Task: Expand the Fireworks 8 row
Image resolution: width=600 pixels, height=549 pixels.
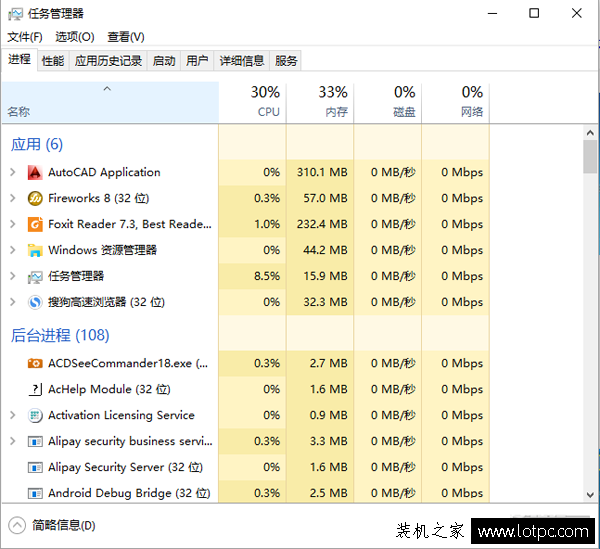Action: point(13,198)
